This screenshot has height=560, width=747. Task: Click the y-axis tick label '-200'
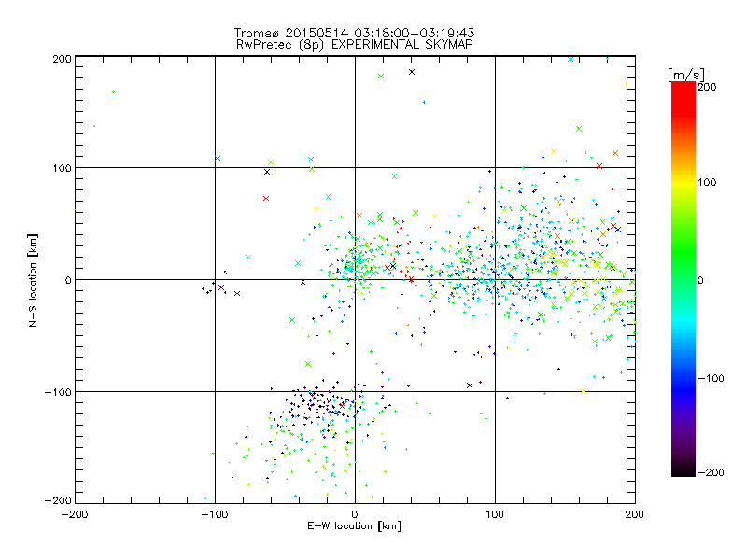coord(58,500)
